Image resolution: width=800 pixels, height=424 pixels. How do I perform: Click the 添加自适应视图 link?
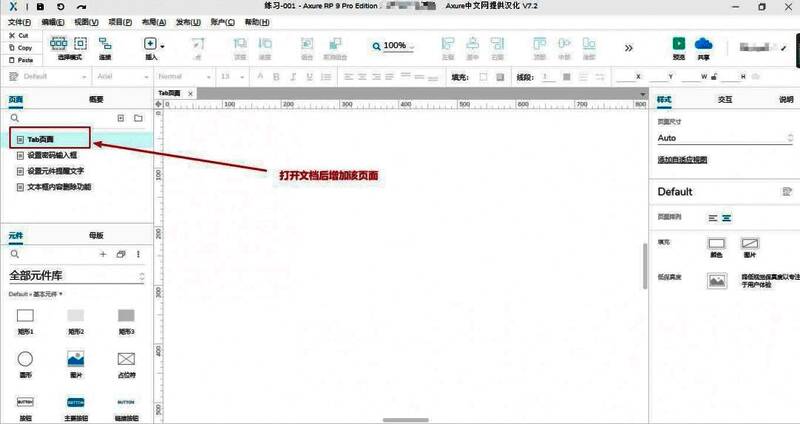click(x=682, y=159)
